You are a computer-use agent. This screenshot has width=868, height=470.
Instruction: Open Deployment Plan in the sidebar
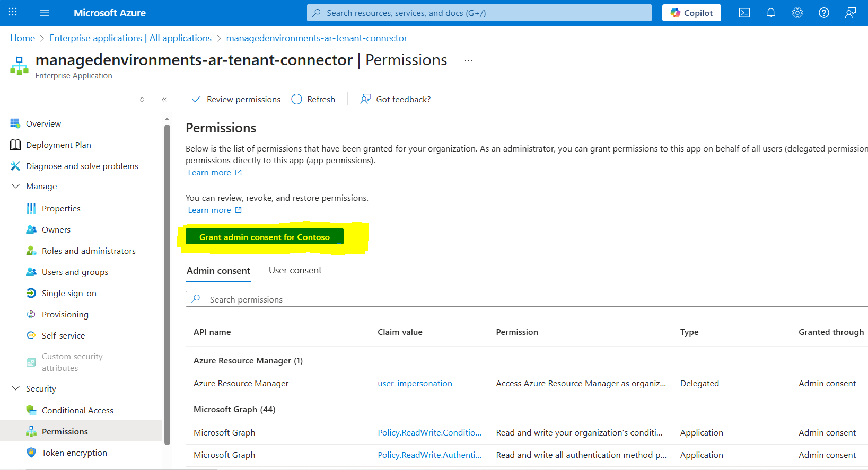pyautogui.click(x=58, y=145)
